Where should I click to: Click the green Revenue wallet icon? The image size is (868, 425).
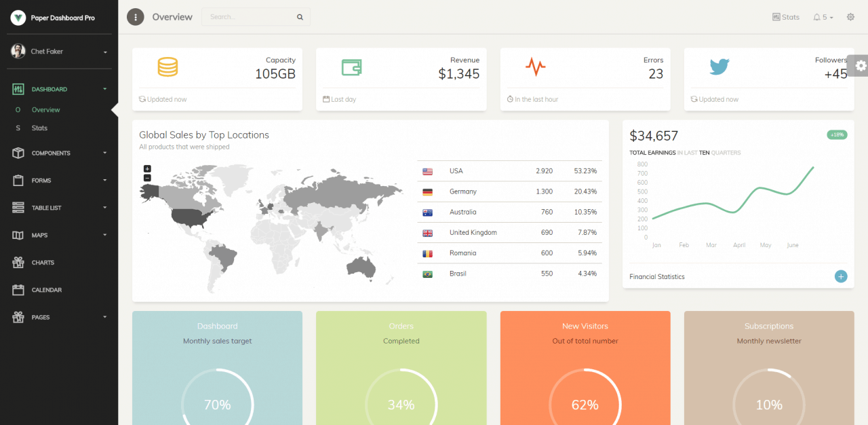(x=351, y=67)
